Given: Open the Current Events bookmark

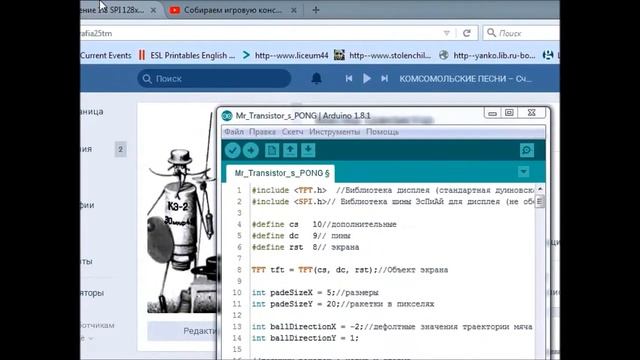Looking at the screenshot, I should coord(106,56).
